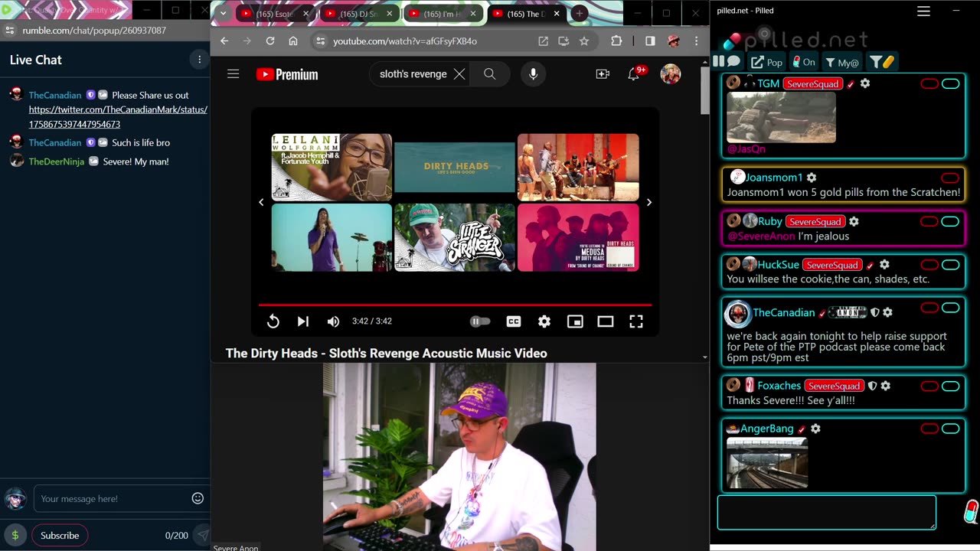
Task: Click red pill on Ruby's message
Action: click(929, 222)
